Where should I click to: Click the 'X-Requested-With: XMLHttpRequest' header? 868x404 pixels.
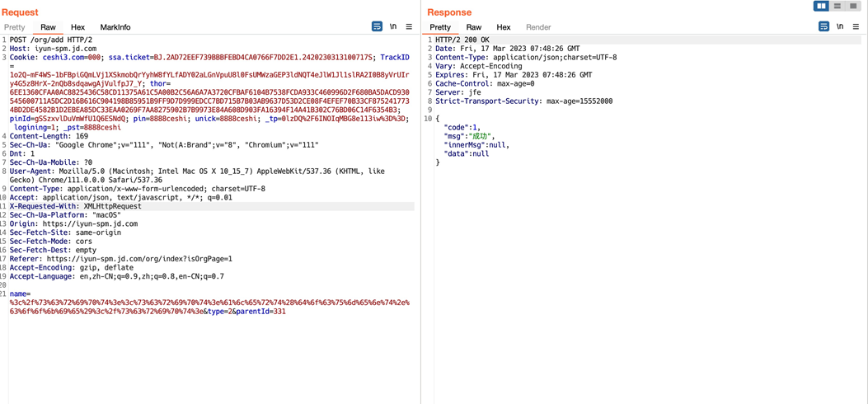[75, 206]
